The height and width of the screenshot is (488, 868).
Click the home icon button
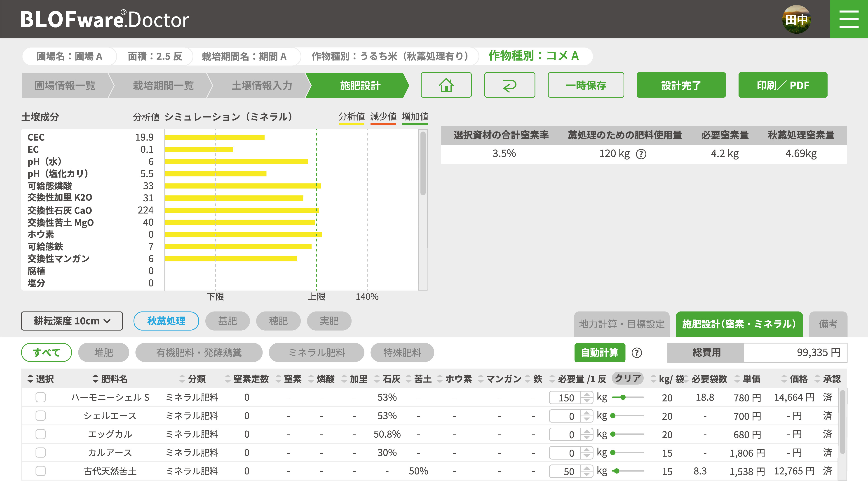(446, 85)
